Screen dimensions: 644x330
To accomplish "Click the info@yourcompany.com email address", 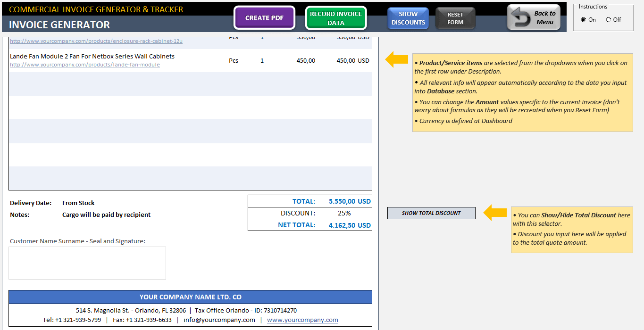I will tap(218, 320).
